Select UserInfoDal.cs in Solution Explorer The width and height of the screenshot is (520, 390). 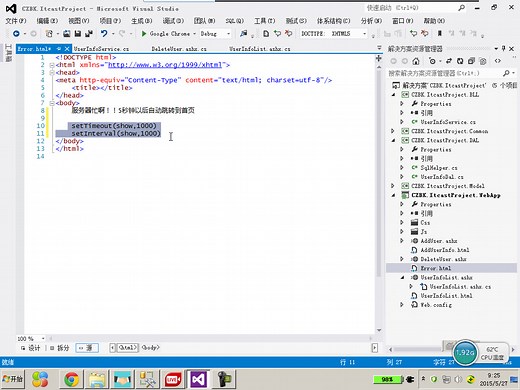click(x=442, y=177)
